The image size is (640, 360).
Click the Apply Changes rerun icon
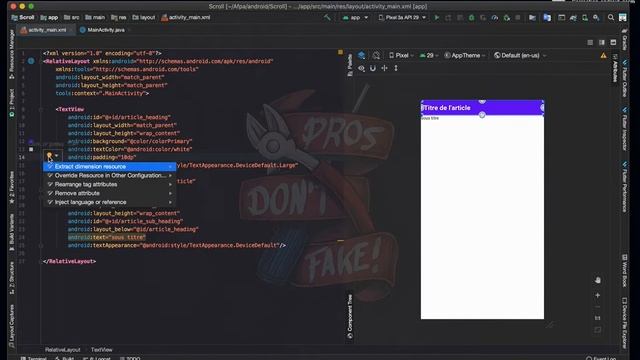(x=448, y=18)
